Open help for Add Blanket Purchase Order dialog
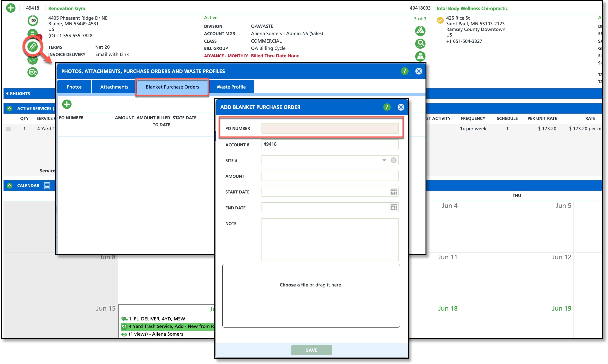The image size is (608, 364). click(387, 107)
